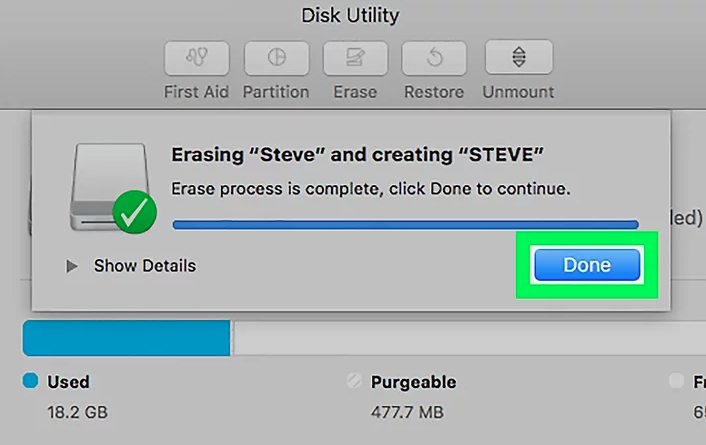Click the striped Purgeable legend swatch

[354, 381]
